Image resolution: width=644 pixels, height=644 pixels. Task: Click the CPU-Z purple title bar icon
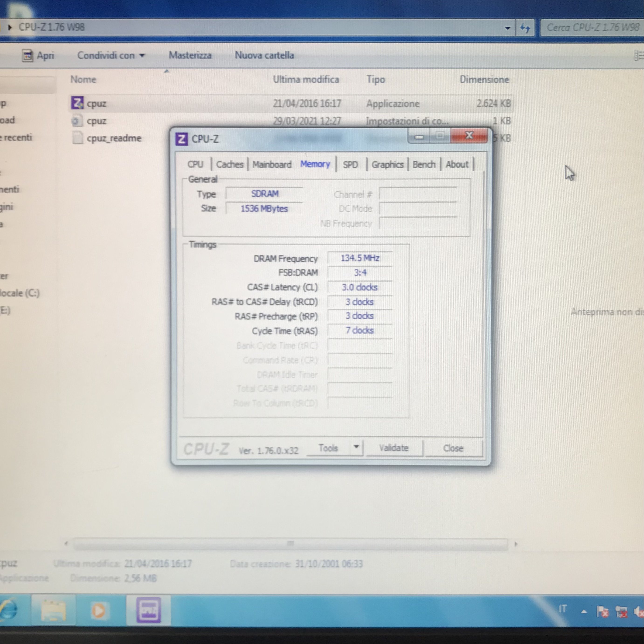point(181,139)
